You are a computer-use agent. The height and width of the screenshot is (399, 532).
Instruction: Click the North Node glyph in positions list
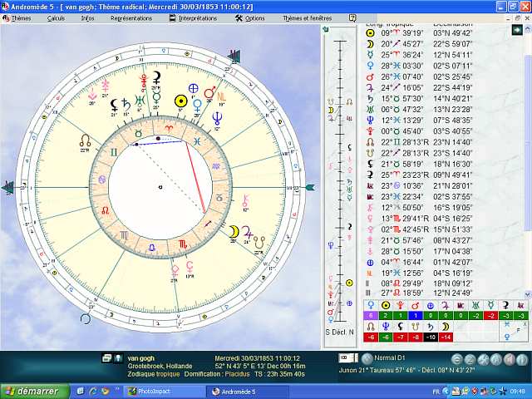[x=370, y=142]
